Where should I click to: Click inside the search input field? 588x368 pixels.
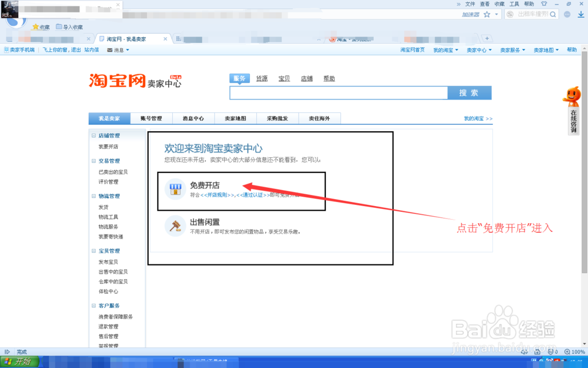click(338, 92)
